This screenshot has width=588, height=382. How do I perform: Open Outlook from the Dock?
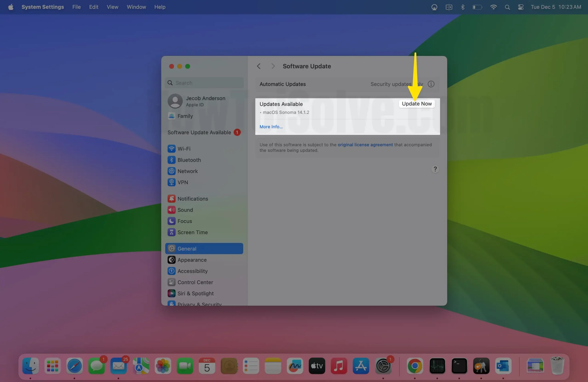pos(503,366)
